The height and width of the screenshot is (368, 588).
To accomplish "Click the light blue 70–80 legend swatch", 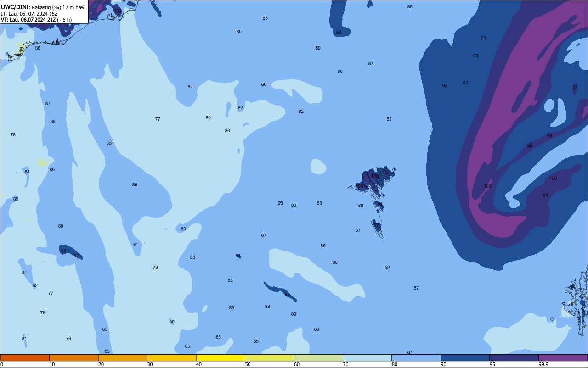I will (367, 357).
